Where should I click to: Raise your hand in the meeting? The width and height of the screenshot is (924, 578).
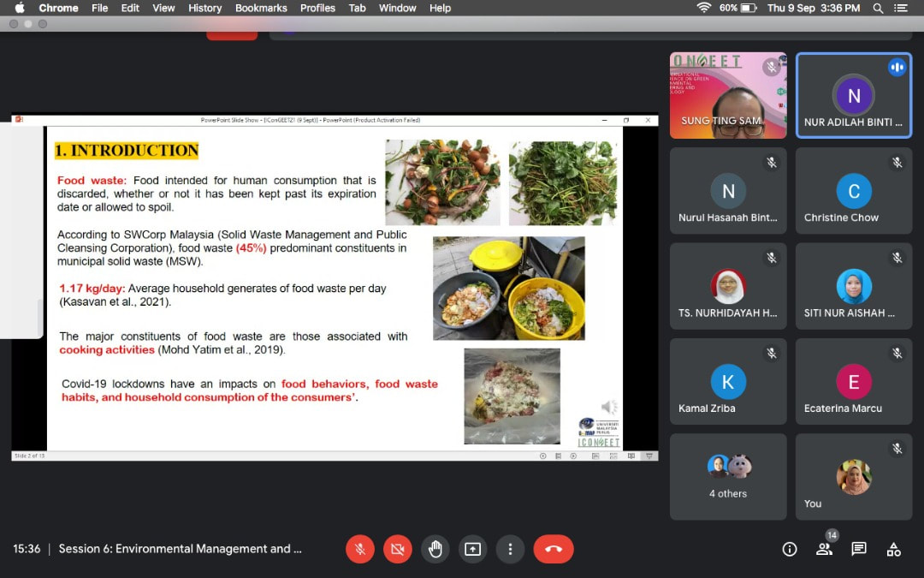435,549
